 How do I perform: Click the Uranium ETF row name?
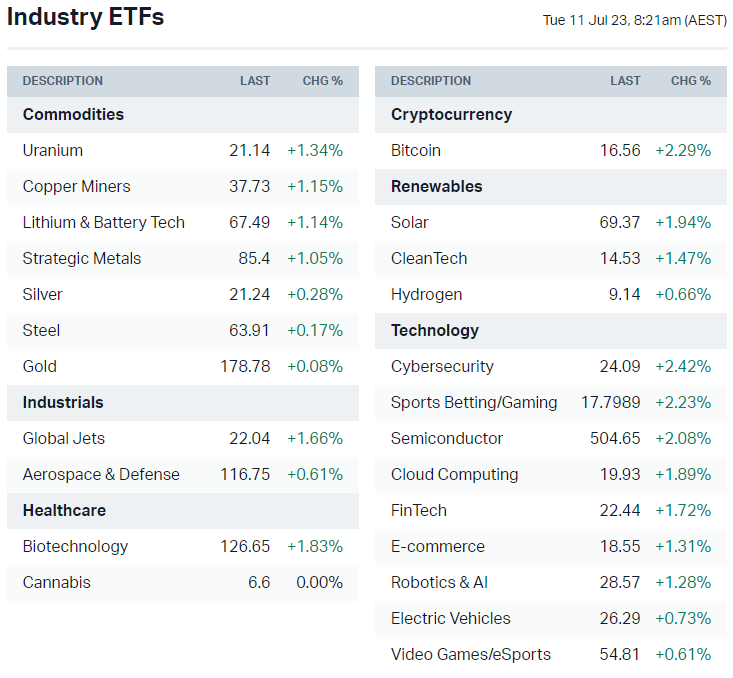point(53,150)
